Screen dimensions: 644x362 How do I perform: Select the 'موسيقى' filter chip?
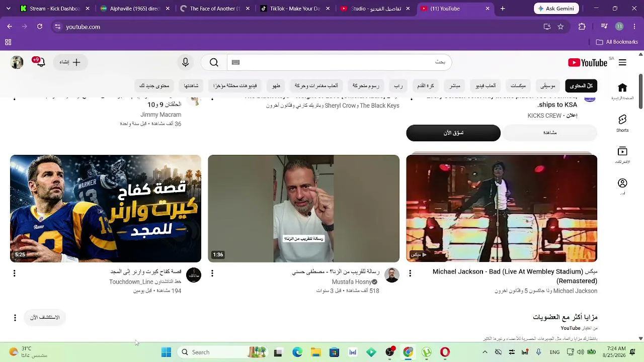548,86
